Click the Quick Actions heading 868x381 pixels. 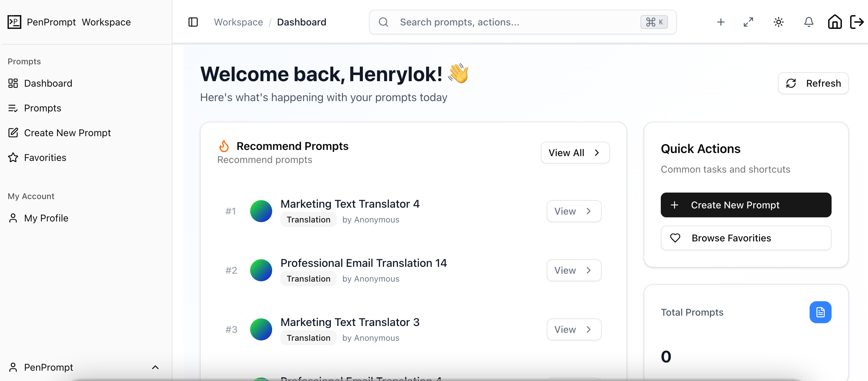pos(701,149)
